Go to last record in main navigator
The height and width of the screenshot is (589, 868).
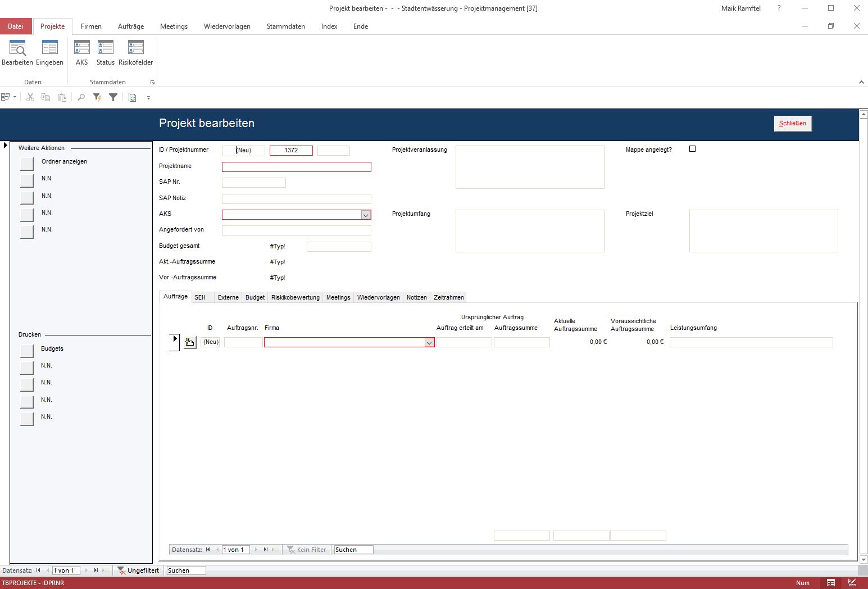(x=96, y=570)
